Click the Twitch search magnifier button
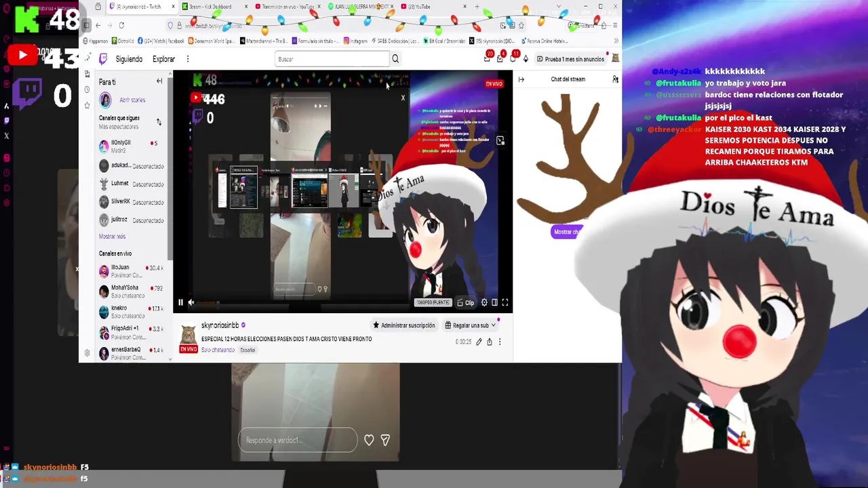The width and height of the screenshot is (868, 488). point(395,59)
